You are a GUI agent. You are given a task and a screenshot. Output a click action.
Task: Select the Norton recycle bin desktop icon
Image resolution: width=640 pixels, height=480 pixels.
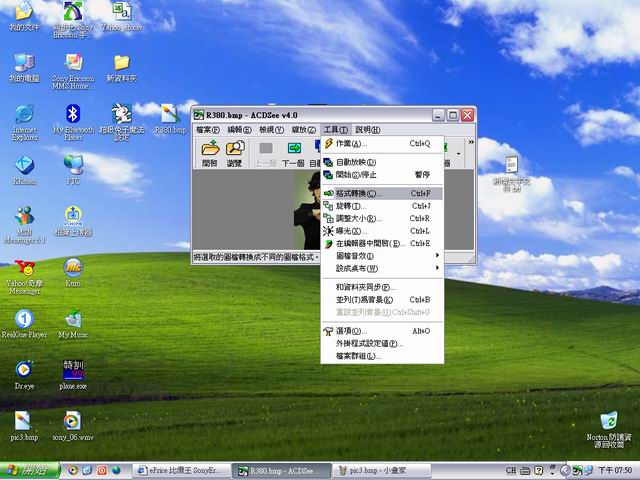pos(609,431)
